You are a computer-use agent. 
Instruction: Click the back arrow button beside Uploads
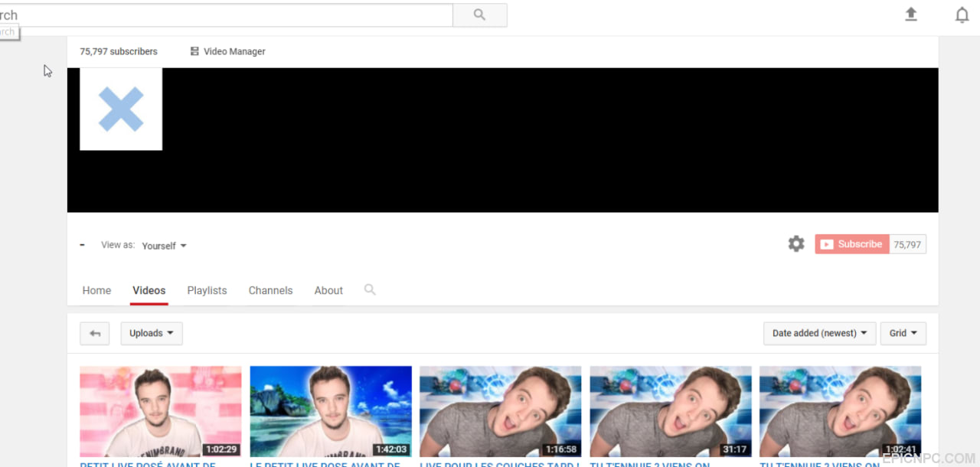(95, 333)
